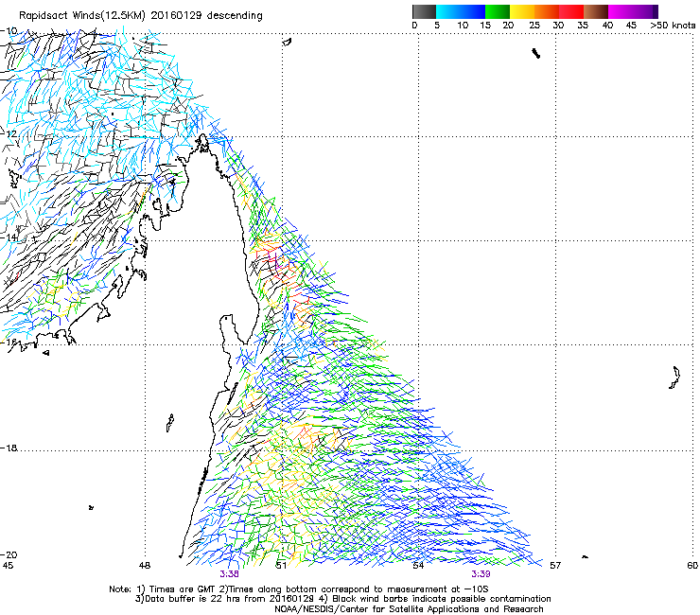Click the legend scale value '30'
This screenshot has width=700, height=615.
558,26
